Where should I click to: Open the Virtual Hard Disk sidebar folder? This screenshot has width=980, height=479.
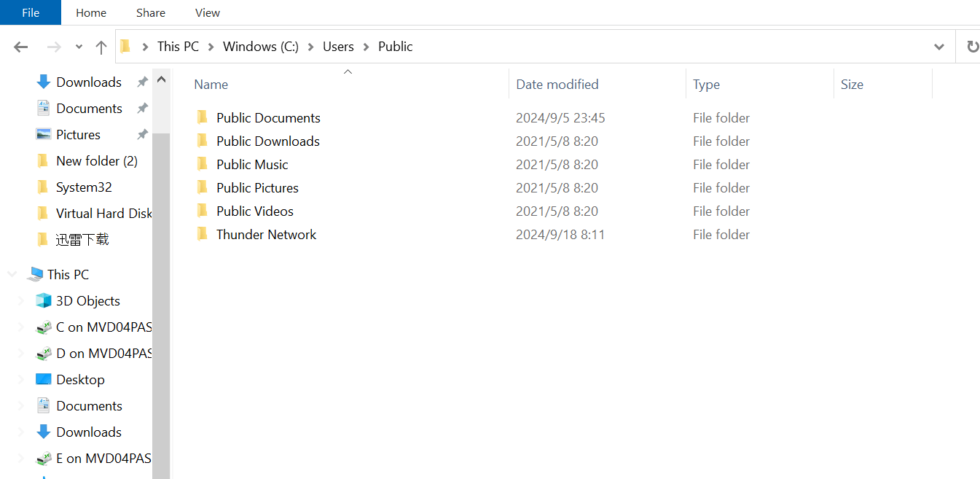pyautogui.click(x=102, y=213)
